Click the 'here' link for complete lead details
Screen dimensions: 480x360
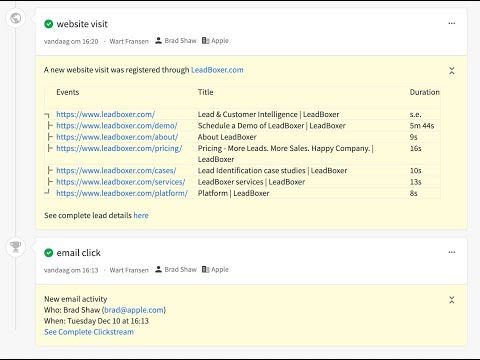[x=141, y=215]
